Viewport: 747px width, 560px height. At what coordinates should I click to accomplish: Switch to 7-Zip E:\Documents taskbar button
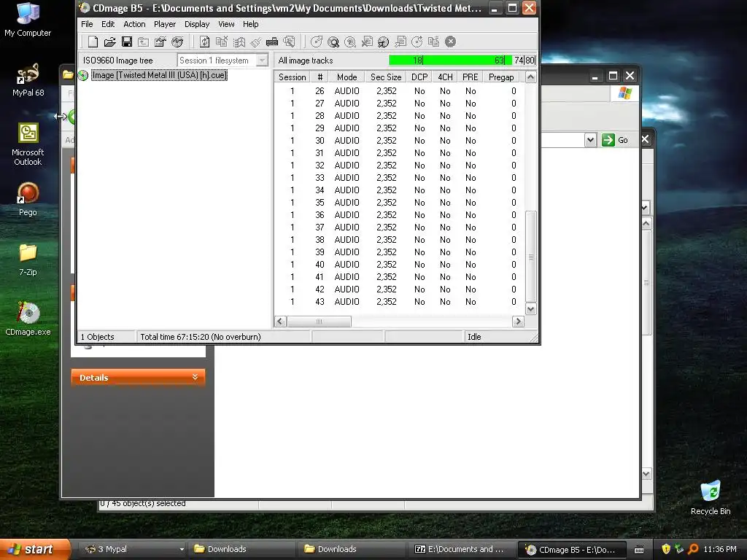[461, 549]
